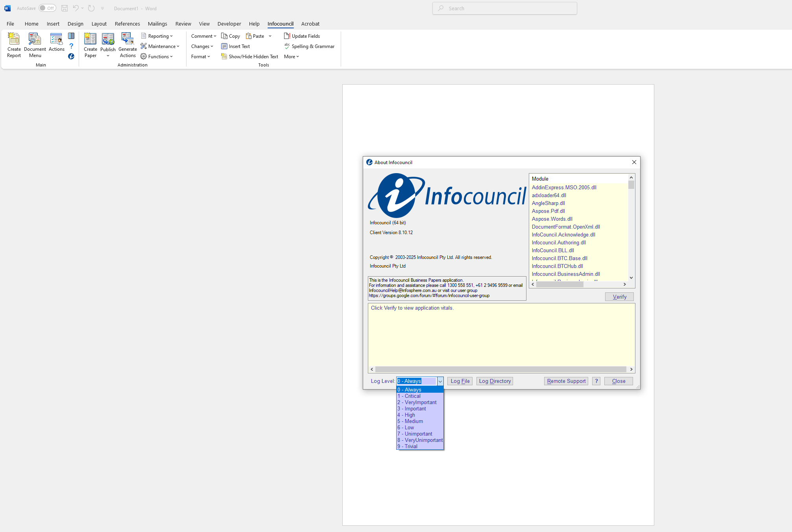Click the Redo icon in title bar
This screenshot has width=792, height=532.
(x=91, y=8)
